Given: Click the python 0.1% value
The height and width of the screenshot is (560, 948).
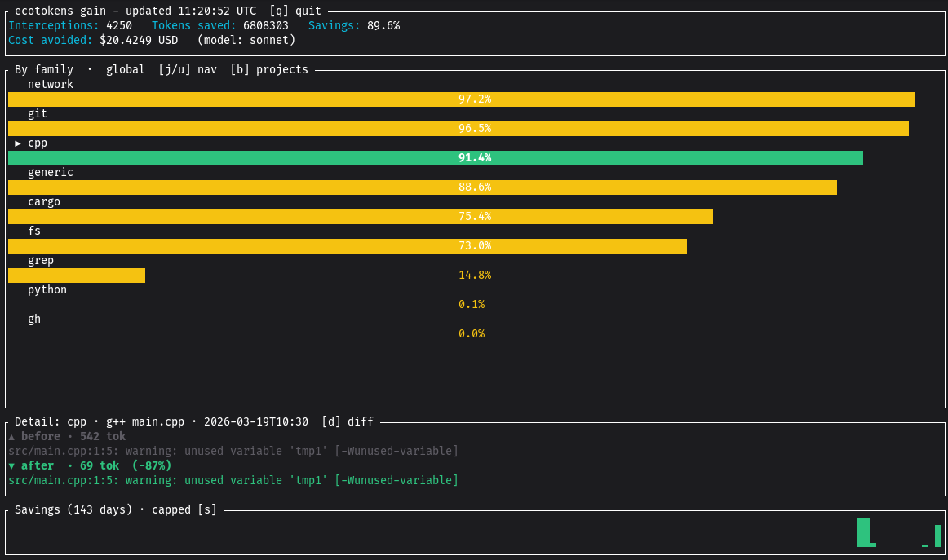Looking at the screenshot, I should [472, 305].
